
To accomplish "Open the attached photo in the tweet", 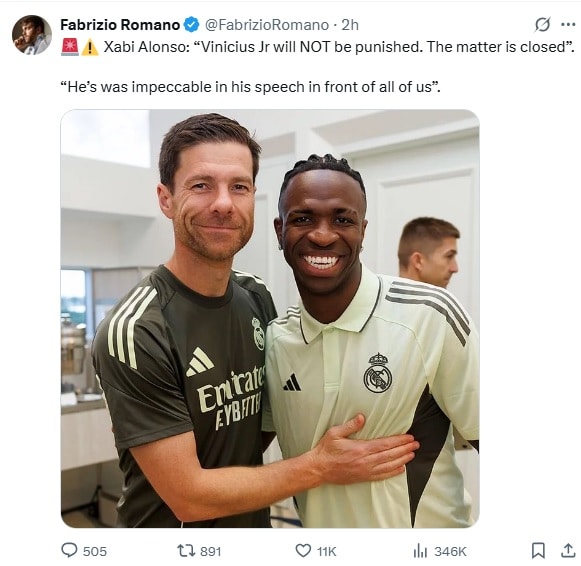I will (x=270, y=319).
